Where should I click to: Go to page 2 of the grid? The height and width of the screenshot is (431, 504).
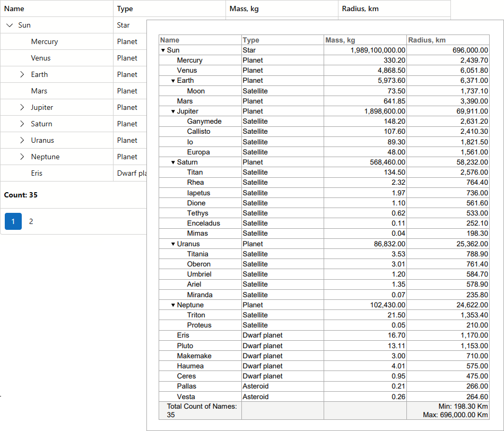coord(31,221)
